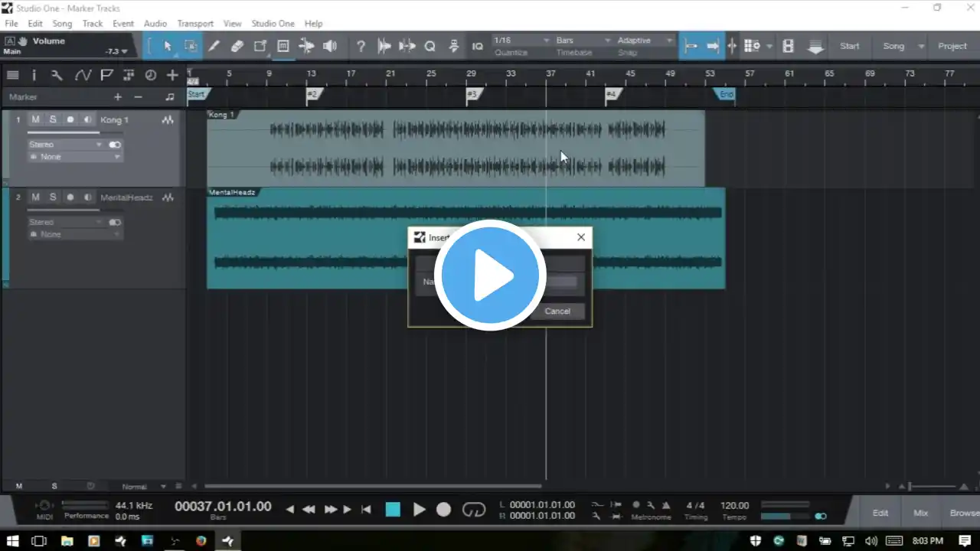Open the Kong 1 Stereo channel dropdown
980x551 pixels.
coord(65,145)
